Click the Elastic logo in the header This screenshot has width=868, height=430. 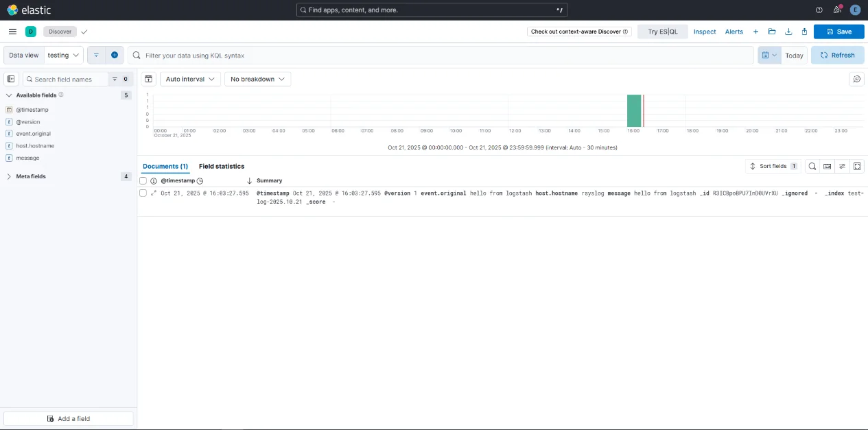click(x=29, y=10)
